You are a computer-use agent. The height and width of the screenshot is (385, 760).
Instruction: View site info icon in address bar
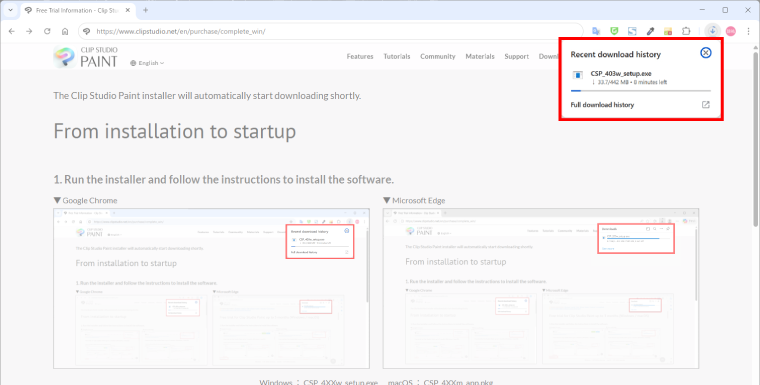(87, 31)
